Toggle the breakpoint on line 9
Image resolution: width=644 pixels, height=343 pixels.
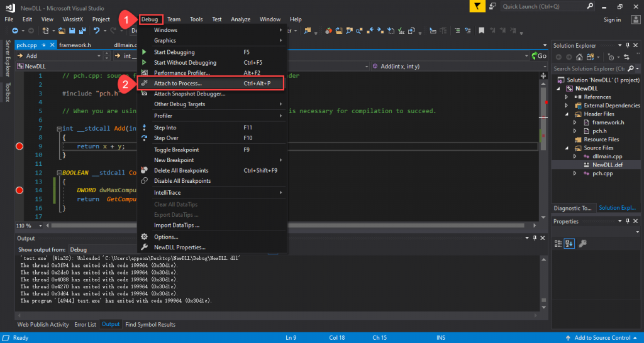[19, 146]
